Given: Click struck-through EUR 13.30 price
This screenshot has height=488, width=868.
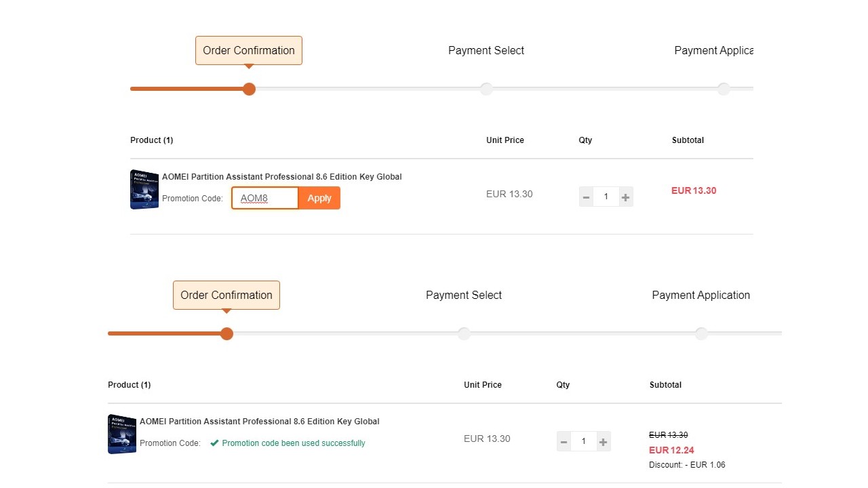Looking at the screenshot, I should [x=669, y=435].
